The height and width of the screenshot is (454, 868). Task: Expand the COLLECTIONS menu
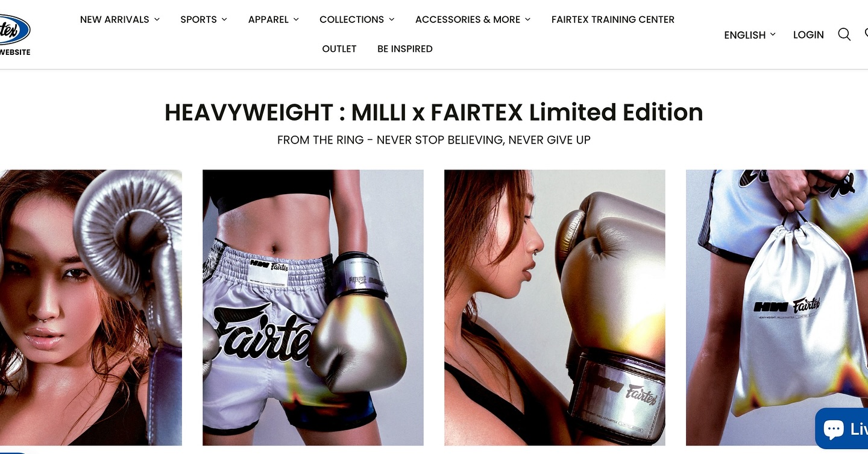(x=357, y=19)
